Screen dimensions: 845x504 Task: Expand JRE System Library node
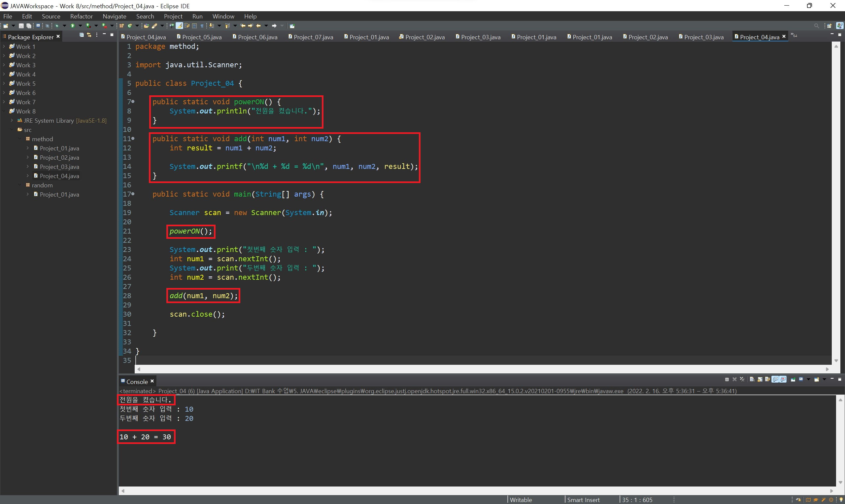coord(12,121)
